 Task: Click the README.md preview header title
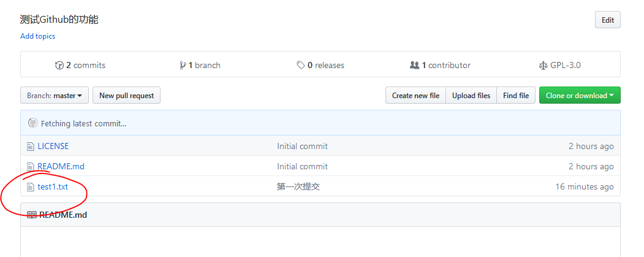63,215
